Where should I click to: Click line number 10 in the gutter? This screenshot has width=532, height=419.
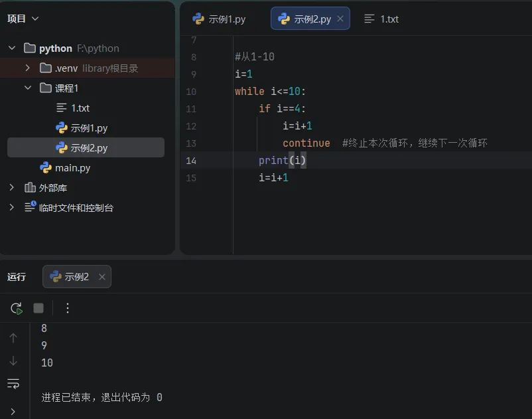tap(191, 92)
